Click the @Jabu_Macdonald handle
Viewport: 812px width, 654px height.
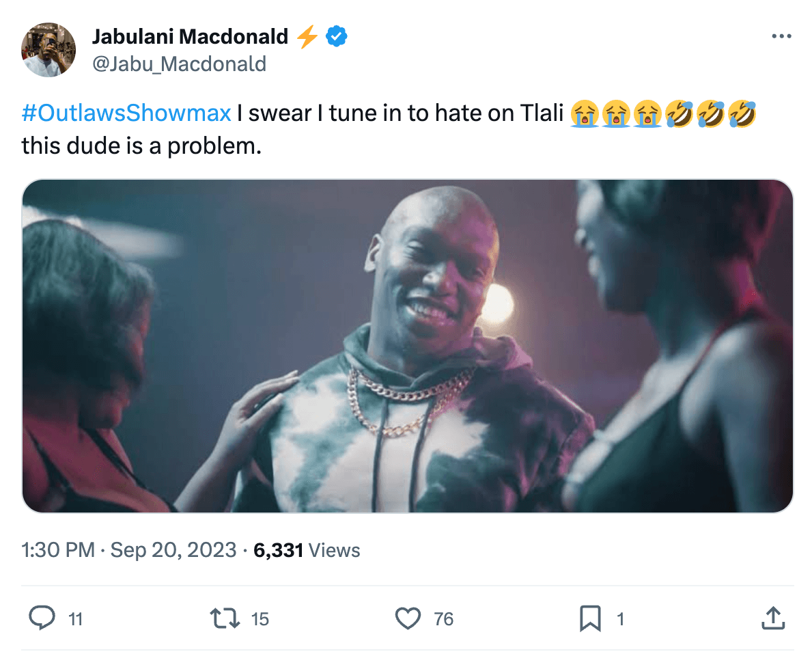click(179, 64)
